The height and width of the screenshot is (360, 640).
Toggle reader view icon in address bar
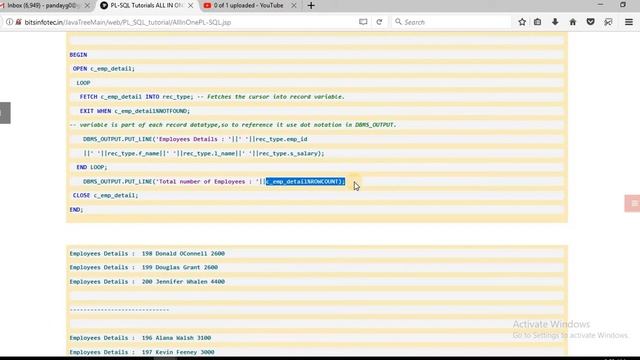[363, 22]
